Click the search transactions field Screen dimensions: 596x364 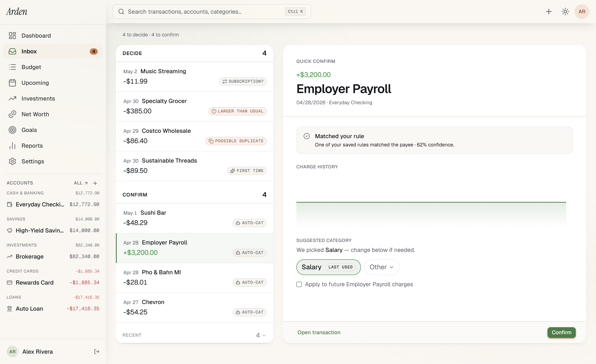point(212,12)
